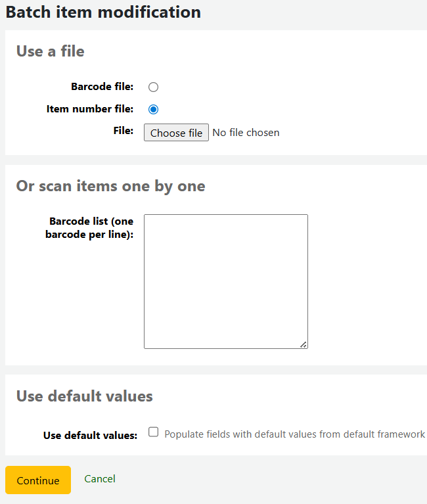This screenshot has width=427, height=504.
Task: Click the "No file chosen" text
Action: pyautogui.click(x=246, y=133)
